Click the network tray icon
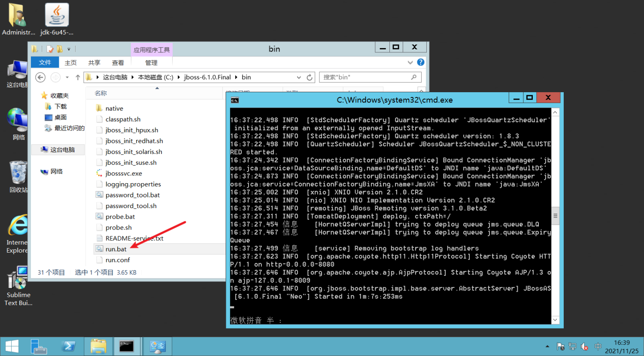This screenshot has height=356, width=644. 572,347
